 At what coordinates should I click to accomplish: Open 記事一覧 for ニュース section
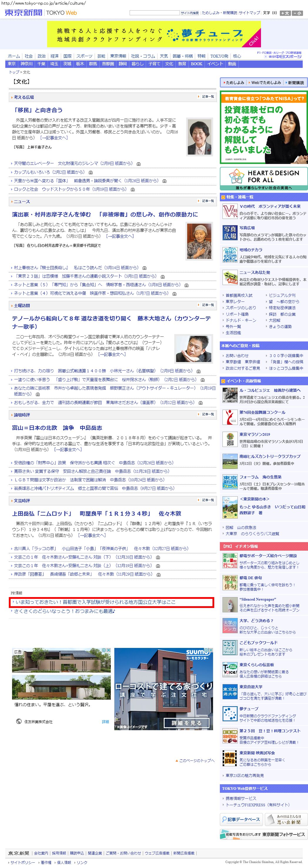(x=206, y=201)
